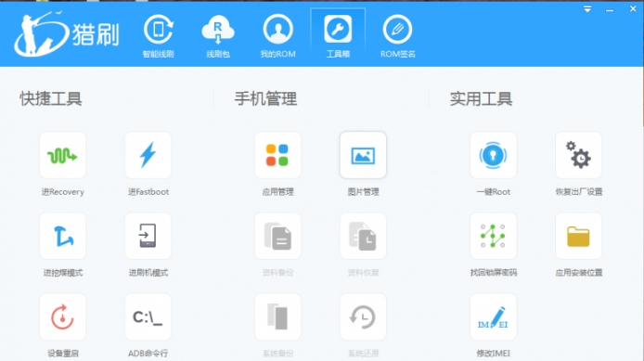
Task: Launch the 进Fastboot lightning icon
Action: point(148,155)
